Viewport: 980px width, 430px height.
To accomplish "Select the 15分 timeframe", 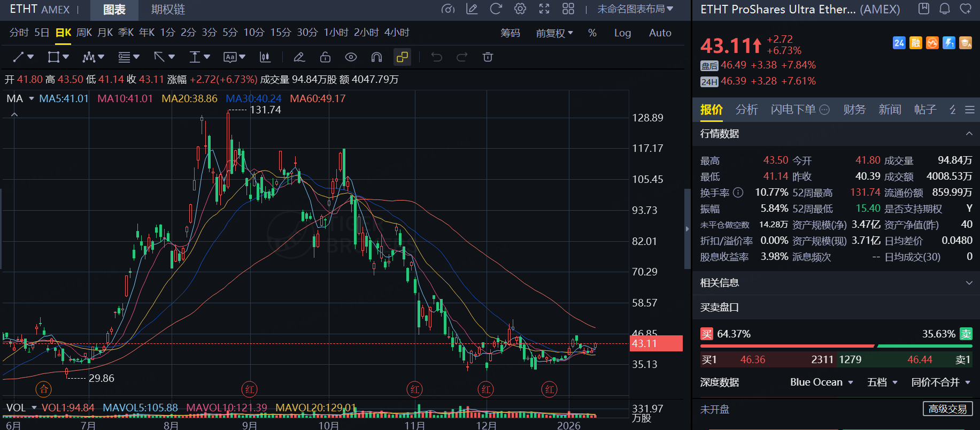I will [281, 33].
